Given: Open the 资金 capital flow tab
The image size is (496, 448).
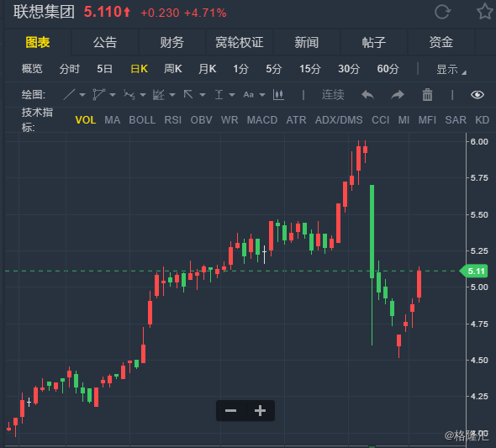Looking at the screenshot, I should click(x=441, y=42).
